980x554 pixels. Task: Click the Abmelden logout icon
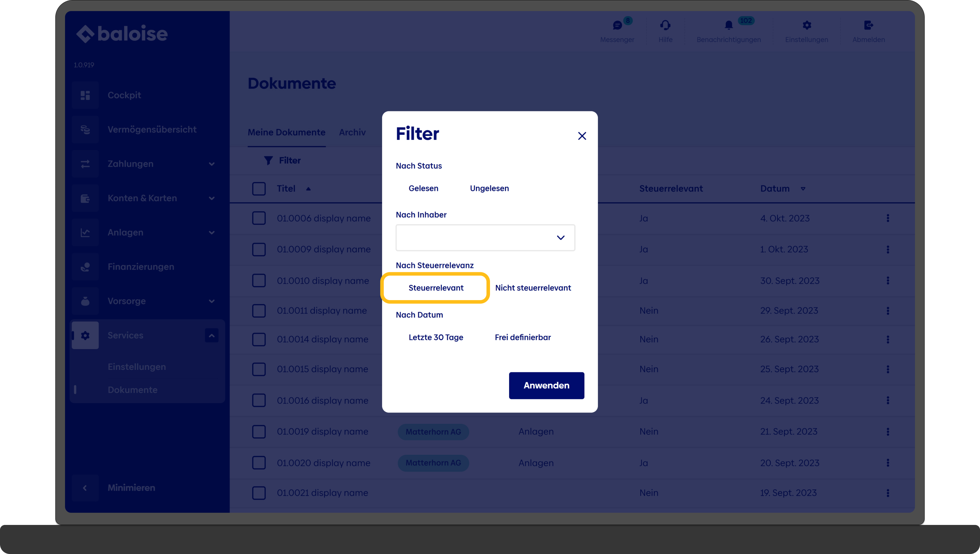click(868, 25)
